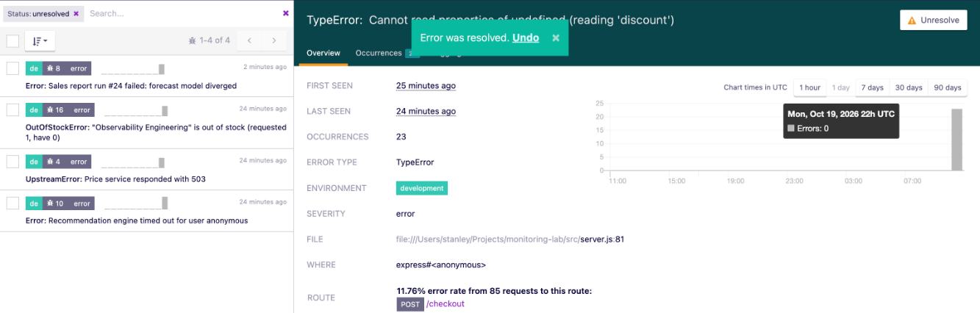Click the '25 minutes ago' first seen time
The width and height of the screenshot is (980, 313).
(426, 86)
